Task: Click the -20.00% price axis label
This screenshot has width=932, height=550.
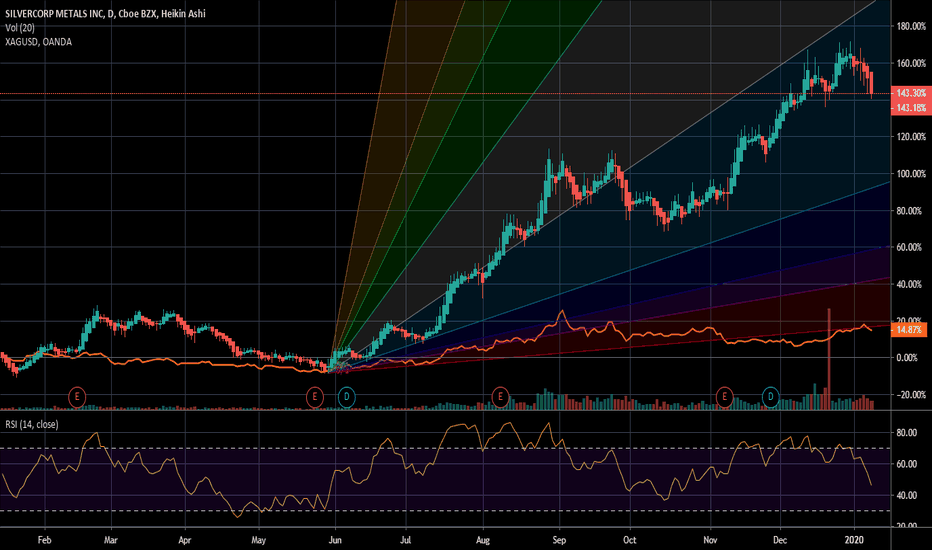Action: (x=910, y=395)
